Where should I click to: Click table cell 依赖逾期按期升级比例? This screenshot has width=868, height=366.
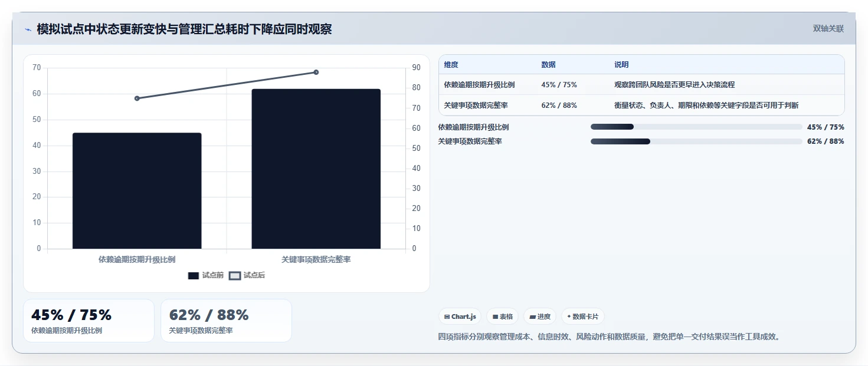(479, 85)
